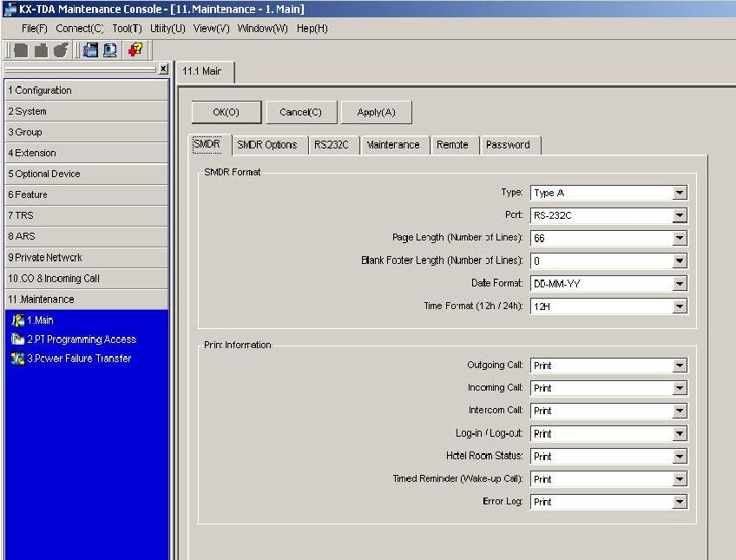Screen dimensions: 736x560
Task: Open the Date Format dropdown
Action: 679,284
